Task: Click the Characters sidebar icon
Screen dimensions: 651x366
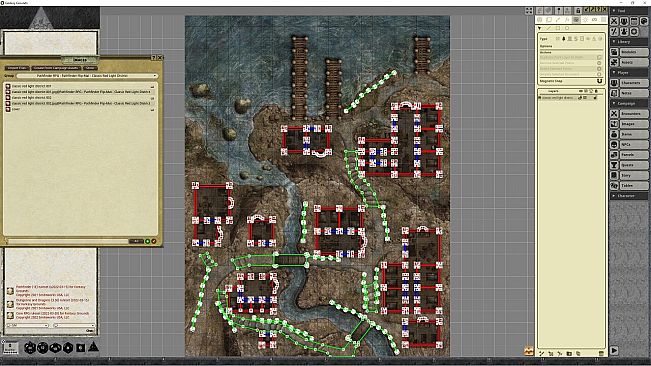Action: click(x=614, y=83)
